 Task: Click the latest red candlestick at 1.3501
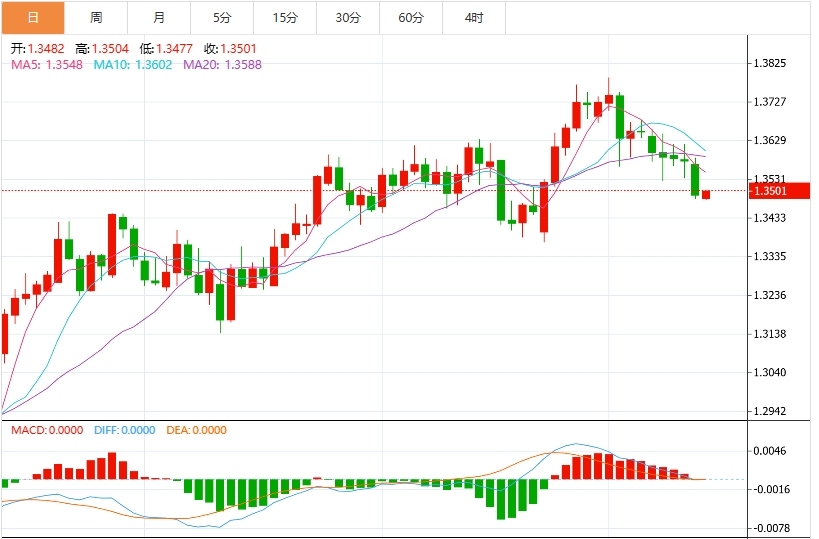coord(706,194)
